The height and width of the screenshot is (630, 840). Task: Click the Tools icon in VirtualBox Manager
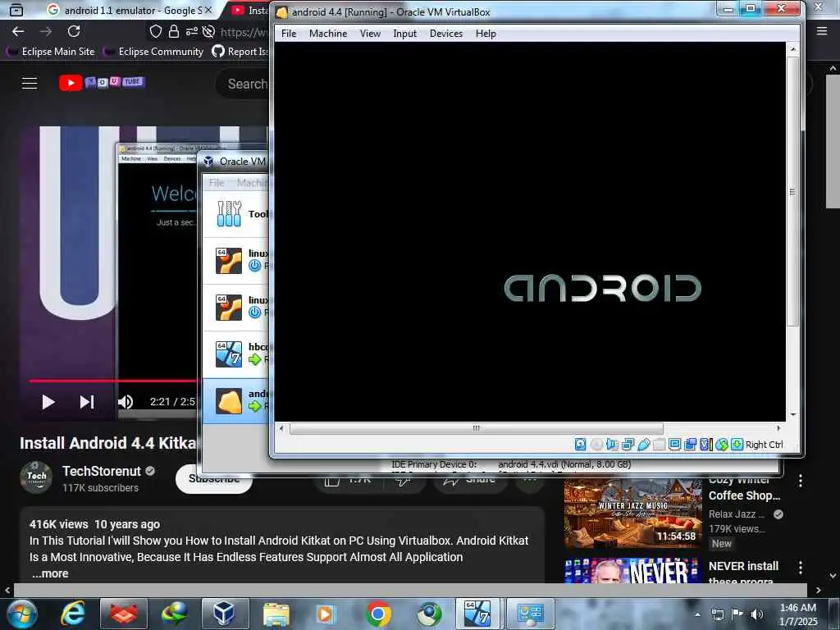click(x=230, y=214)
